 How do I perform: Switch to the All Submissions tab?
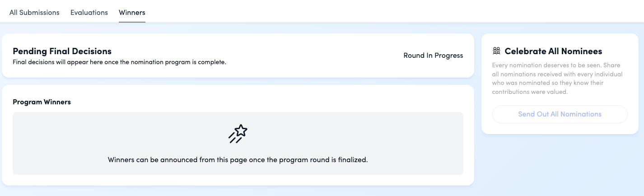[x=34, y=13]
